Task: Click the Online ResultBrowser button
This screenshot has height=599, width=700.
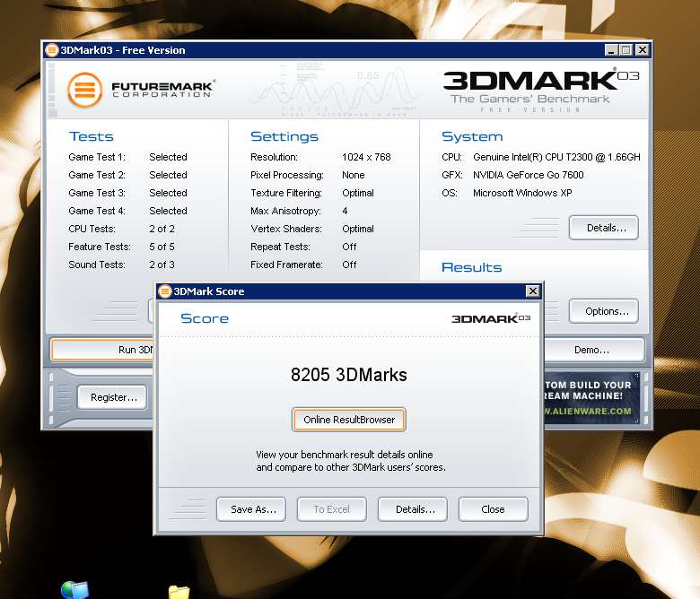Action: pos(349,420)
